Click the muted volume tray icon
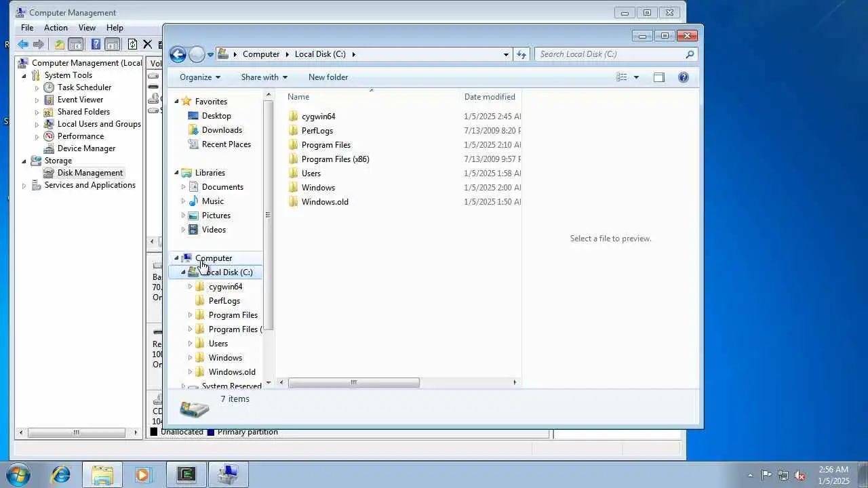Screen dimensions: 868x488 coord(800,475)
